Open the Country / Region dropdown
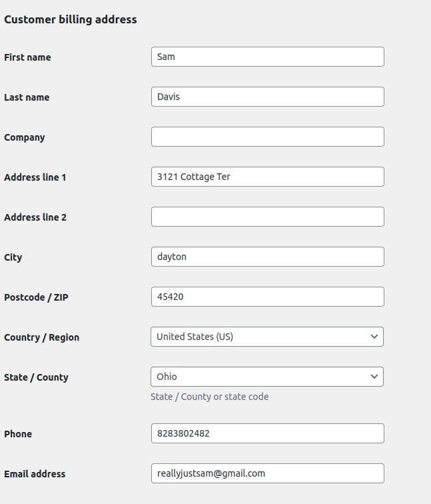Viewport: 431px width, 504px height. click(267, 337)
